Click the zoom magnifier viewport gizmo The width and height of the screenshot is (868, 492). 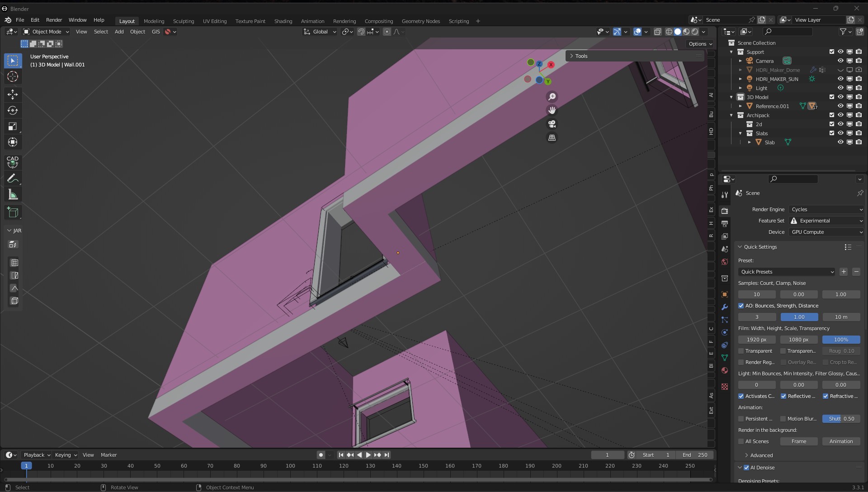[x=552, y=97]
